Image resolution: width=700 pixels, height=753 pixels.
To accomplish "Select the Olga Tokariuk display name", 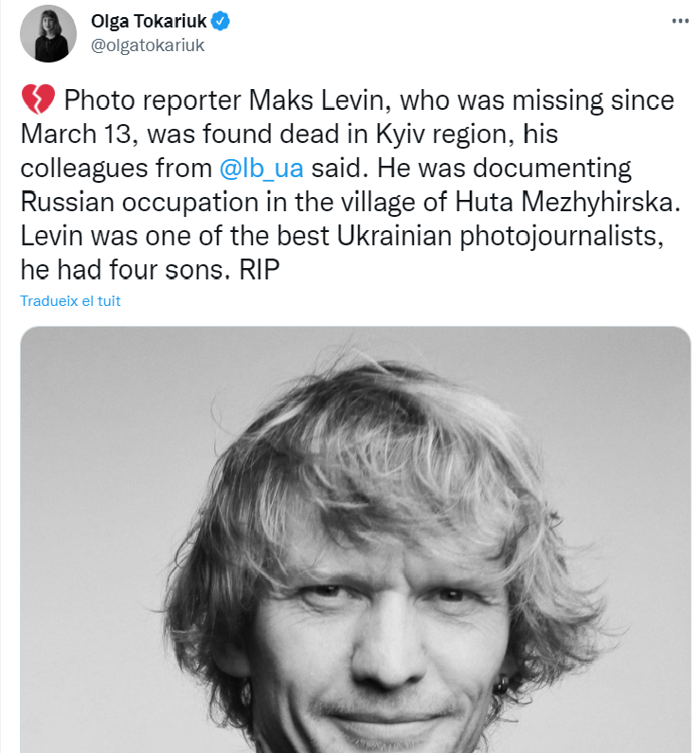I will pos(149,21).
